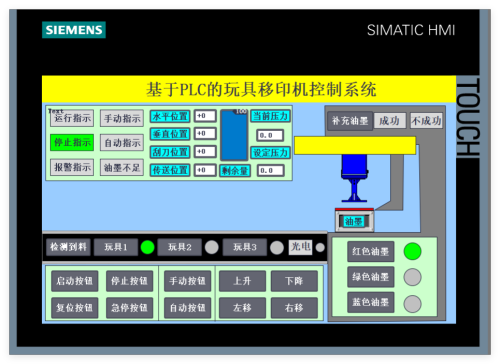This screenshot has height=364, width=500.
Task: Click the green lamp beside 红色油墨
Action: click(412, 251)
